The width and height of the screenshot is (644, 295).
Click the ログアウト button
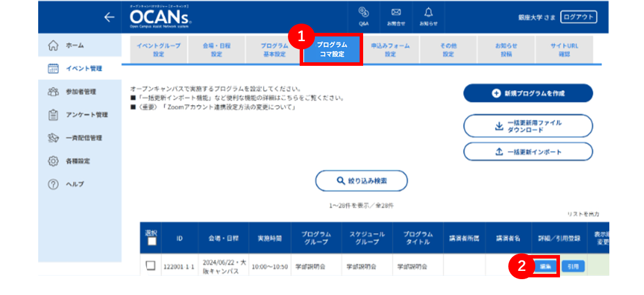pos(578,17)
